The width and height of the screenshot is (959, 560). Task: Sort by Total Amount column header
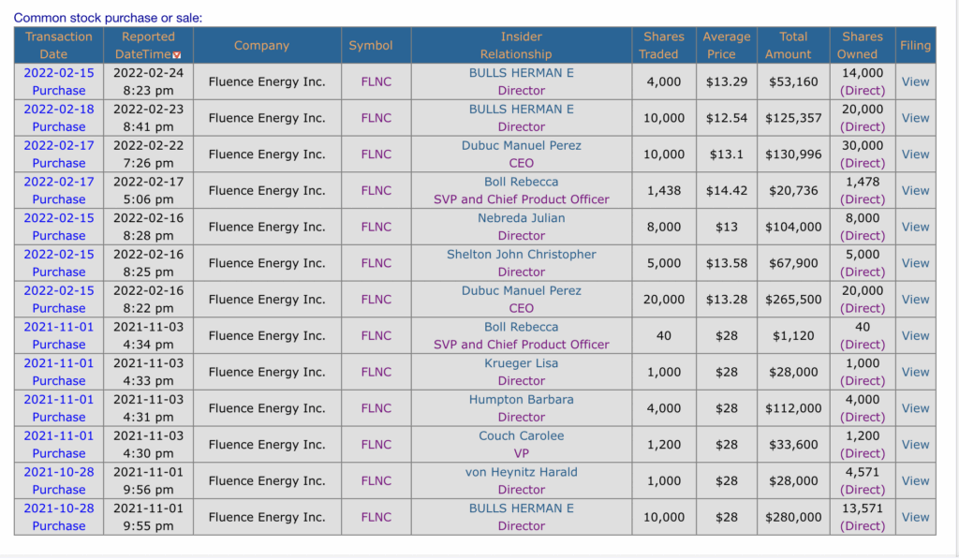pos(793,45)
